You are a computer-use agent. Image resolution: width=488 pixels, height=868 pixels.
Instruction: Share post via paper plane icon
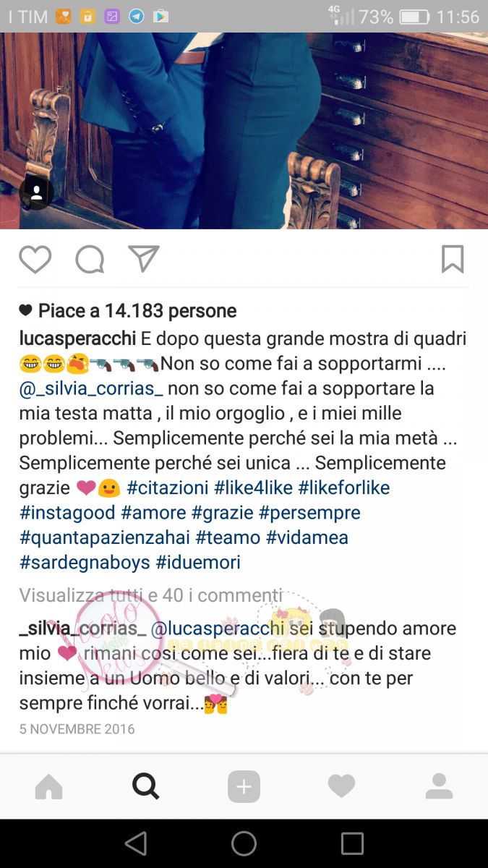[143, 258]
